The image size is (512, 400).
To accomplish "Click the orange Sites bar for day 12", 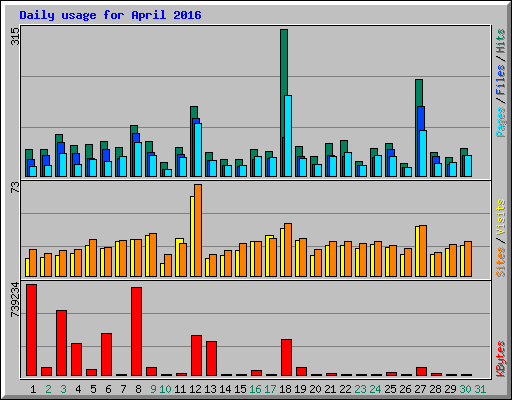I will point(198,231).
